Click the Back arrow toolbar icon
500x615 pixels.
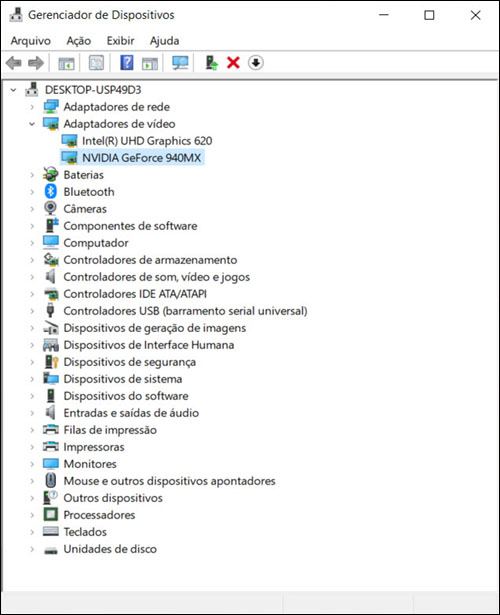(14, 63)
